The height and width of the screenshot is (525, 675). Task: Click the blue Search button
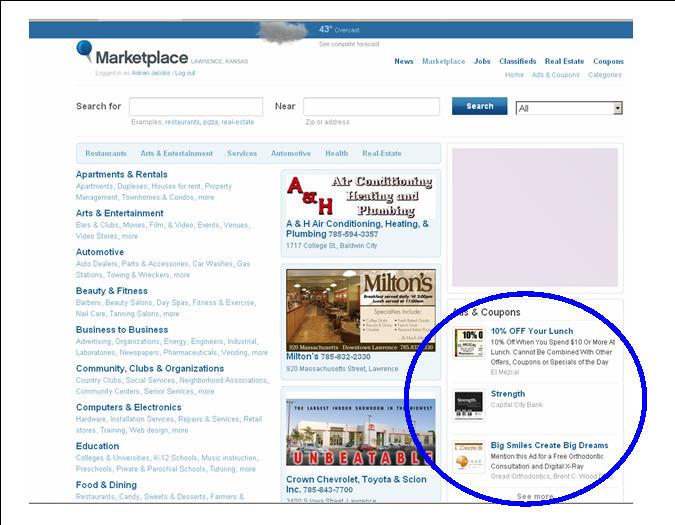pyautogui.click(x=480, y=106)
